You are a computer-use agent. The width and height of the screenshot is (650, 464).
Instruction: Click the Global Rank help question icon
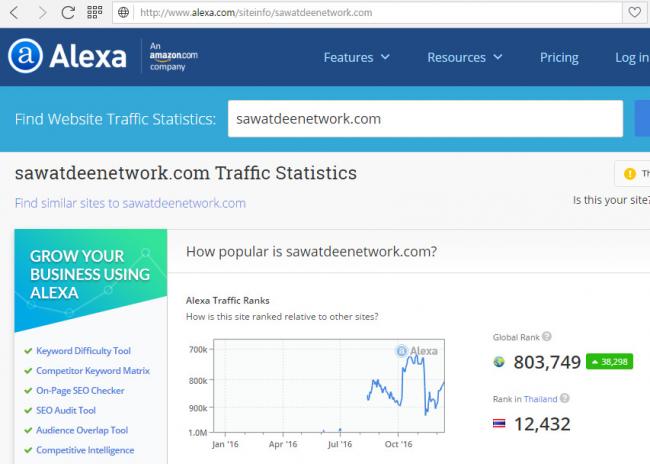pyautogui.click(x=547, y=336)
